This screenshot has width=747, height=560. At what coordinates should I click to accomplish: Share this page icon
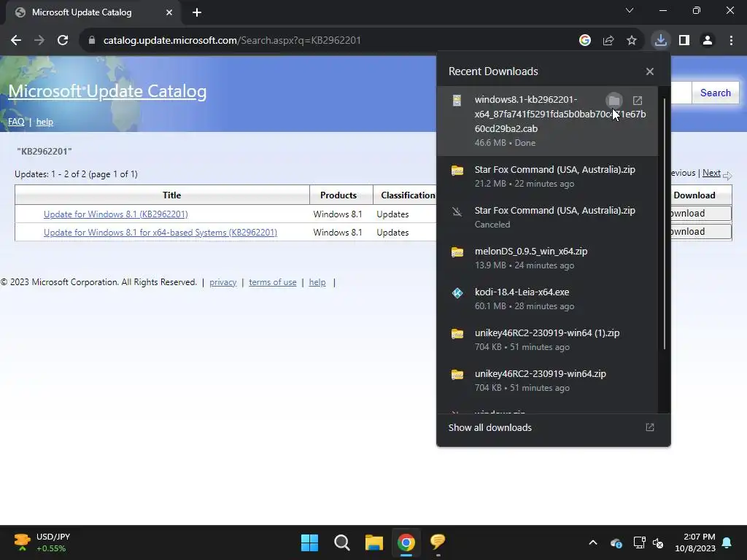coord(608,41)
